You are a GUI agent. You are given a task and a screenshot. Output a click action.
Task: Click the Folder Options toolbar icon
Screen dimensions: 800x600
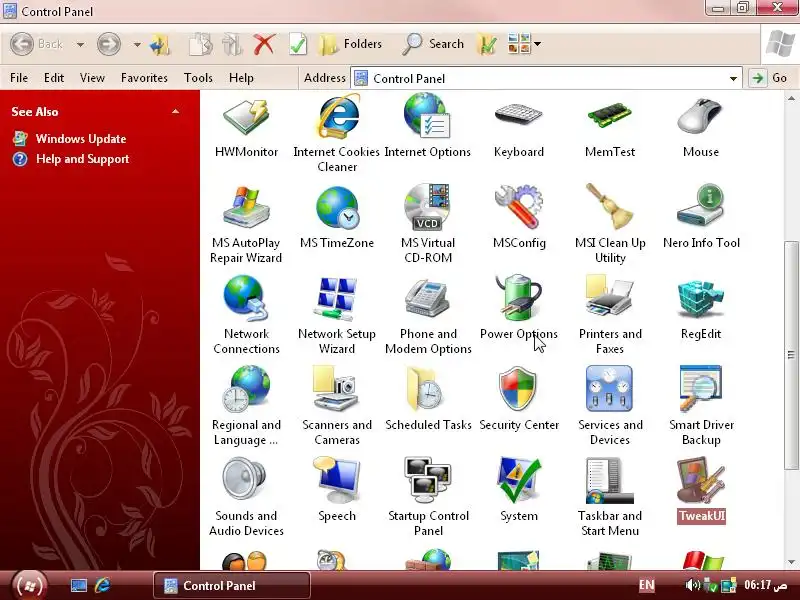pyautogui.click(x=487, y=44)
